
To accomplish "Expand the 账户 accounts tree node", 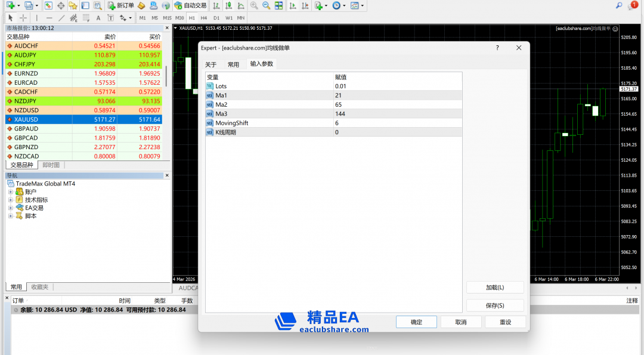I will (x=11, y=192).
